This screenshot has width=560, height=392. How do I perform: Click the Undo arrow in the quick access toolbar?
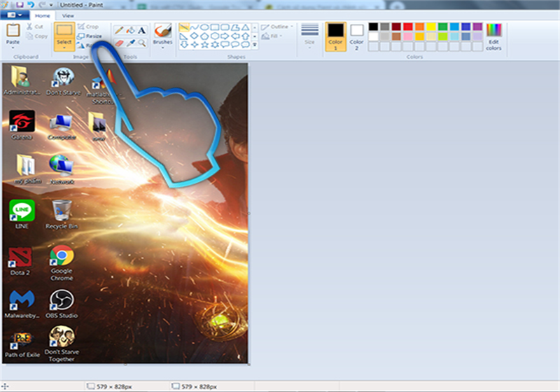[31, 5]
